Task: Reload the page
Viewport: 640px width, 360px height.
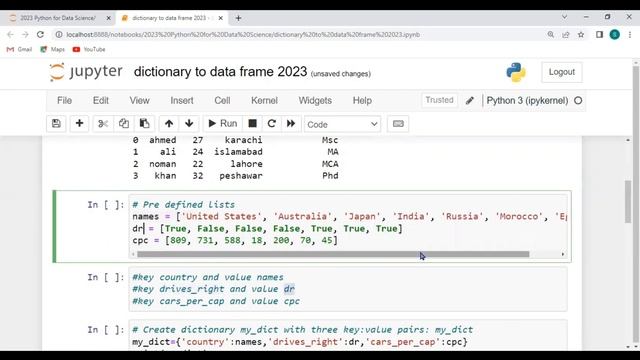Action: (x=40, y=35)
